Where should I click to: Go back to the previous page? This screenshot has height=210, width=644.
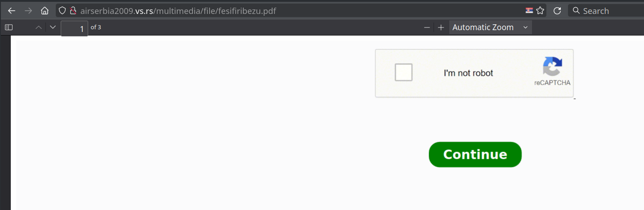click(12, 11)
